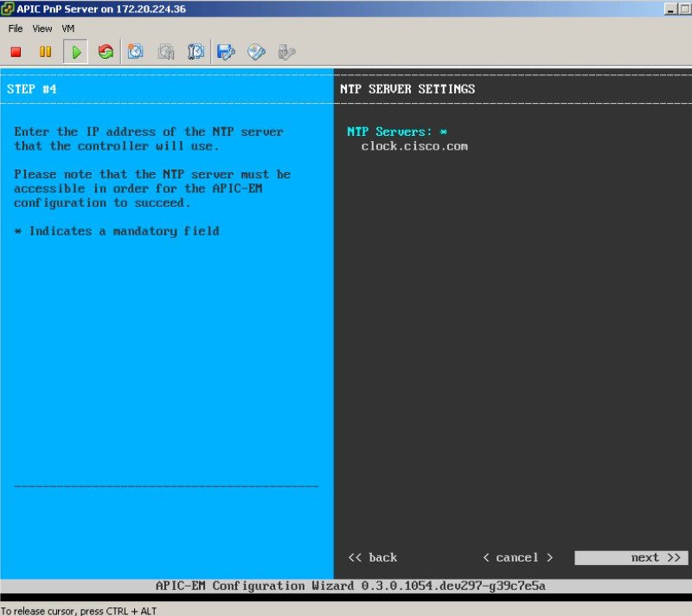
Task: Click the < cancel > button
Action: click(x=517, y=558)
